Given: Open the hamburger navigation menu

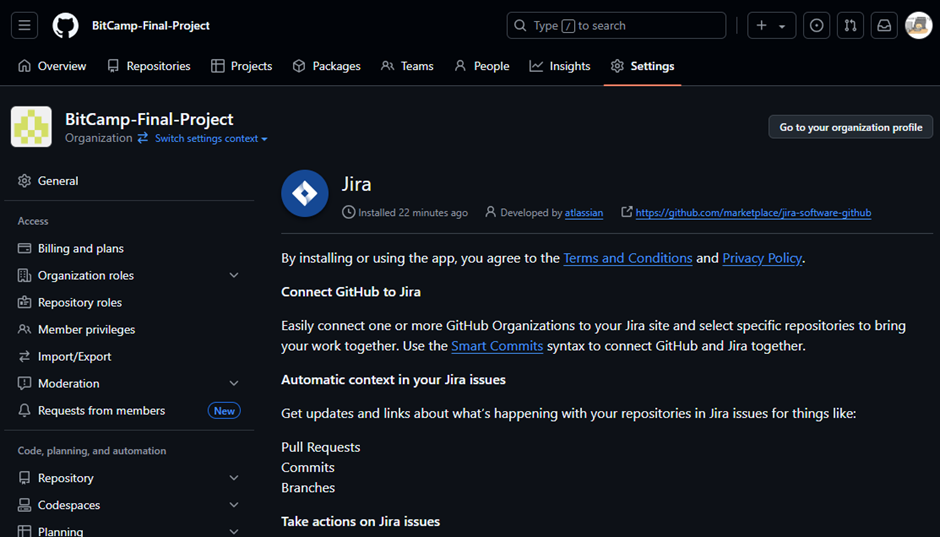Looking at the screenshot, I should click(25, 25).
